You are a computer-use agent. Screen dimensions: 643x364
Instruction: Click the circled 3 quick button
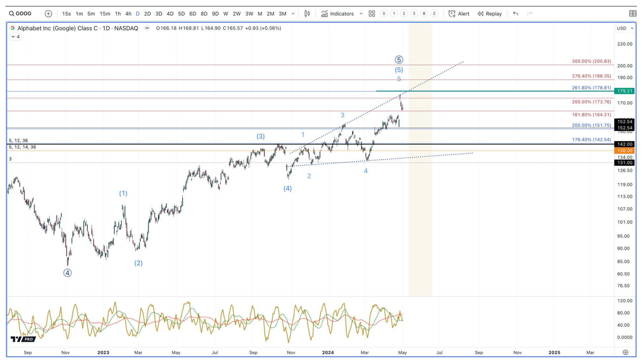414,14
